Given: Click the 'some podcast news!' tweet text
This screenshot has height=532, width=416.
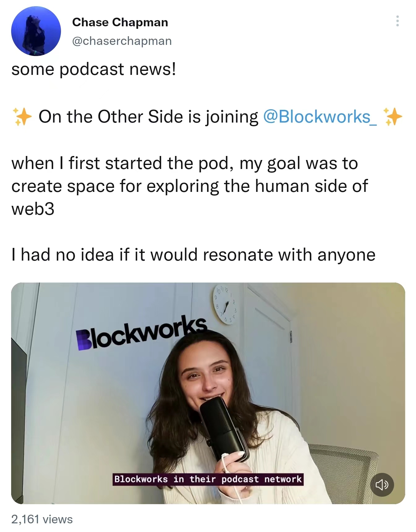Looking at the screenshot, I should tap(94, 69).
